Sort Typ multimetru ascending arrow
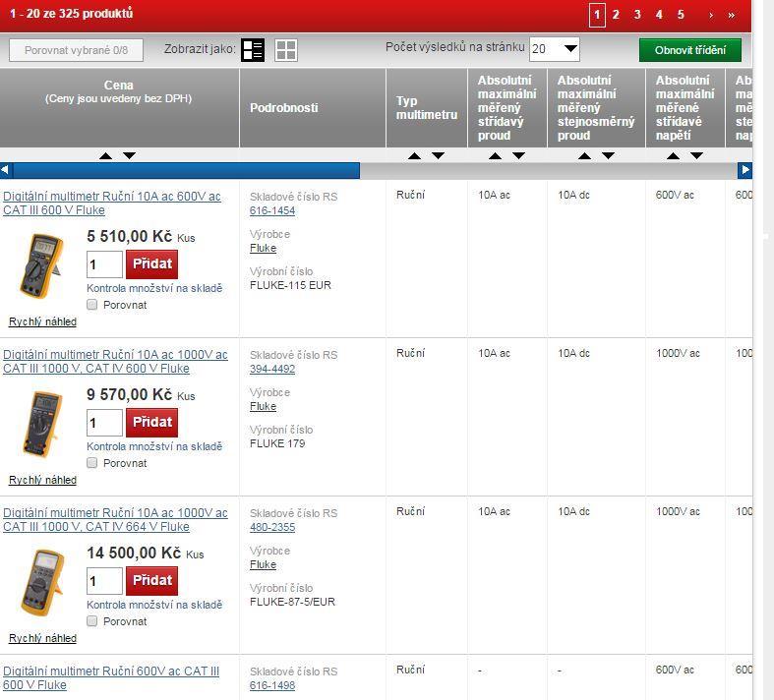The width and height of the screenshot is (774, 700). click(x=415, y=156)
